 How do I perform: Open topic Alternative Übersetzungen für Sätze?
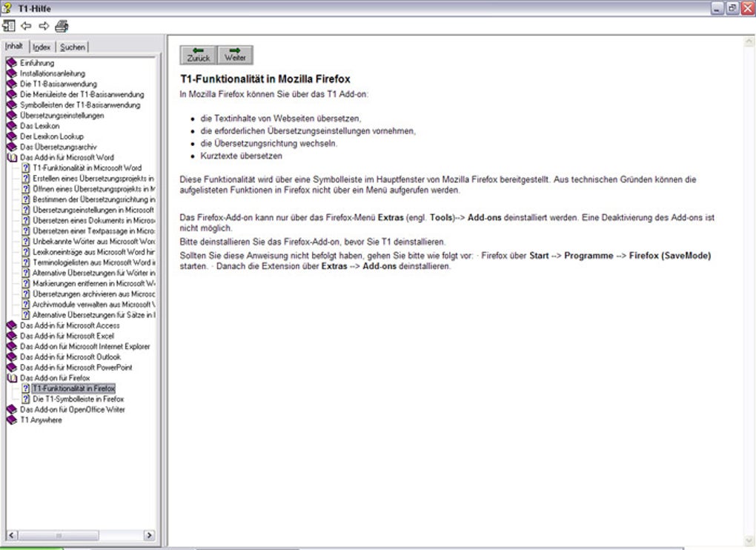coord(94,315)
